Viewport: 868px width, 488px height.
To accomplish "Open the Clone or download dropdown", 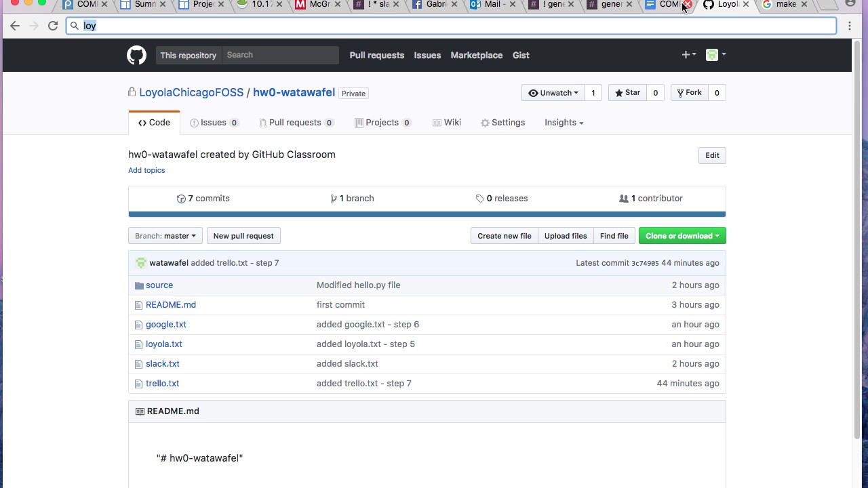I will (682, 236).
